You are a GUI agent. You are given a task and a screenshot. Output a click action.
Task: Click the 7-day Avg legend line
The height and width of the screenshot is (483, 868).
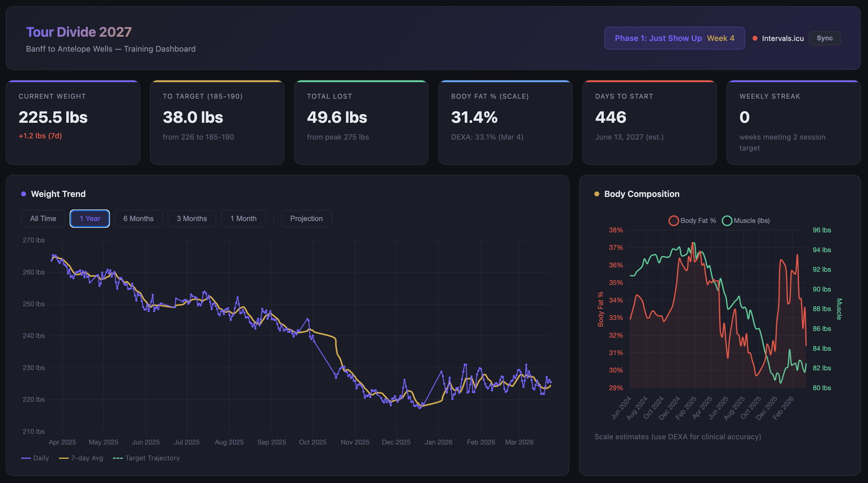[64, 458]
